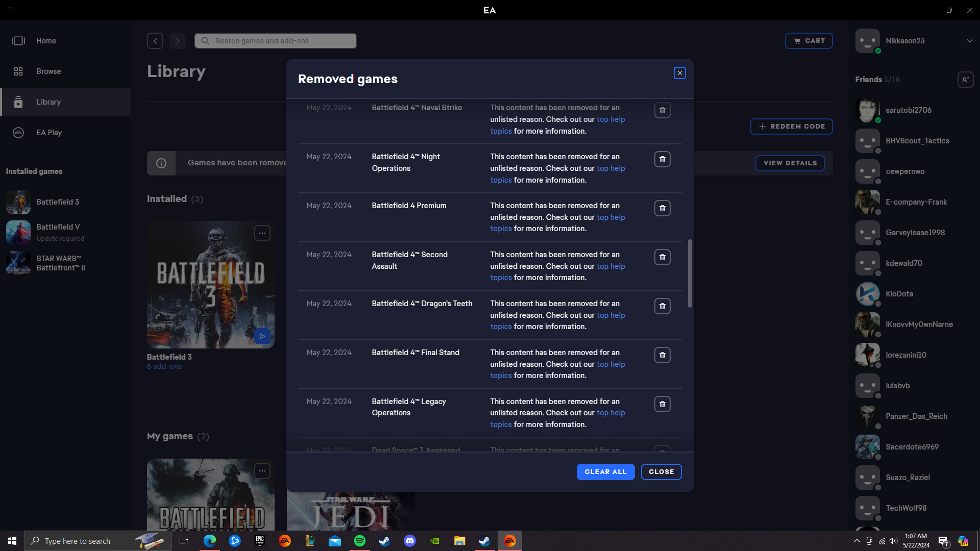This screenshot has width=980, height=551.
Task: Open Microsoft Edge from taskbar
Action: tap(210, 541)
